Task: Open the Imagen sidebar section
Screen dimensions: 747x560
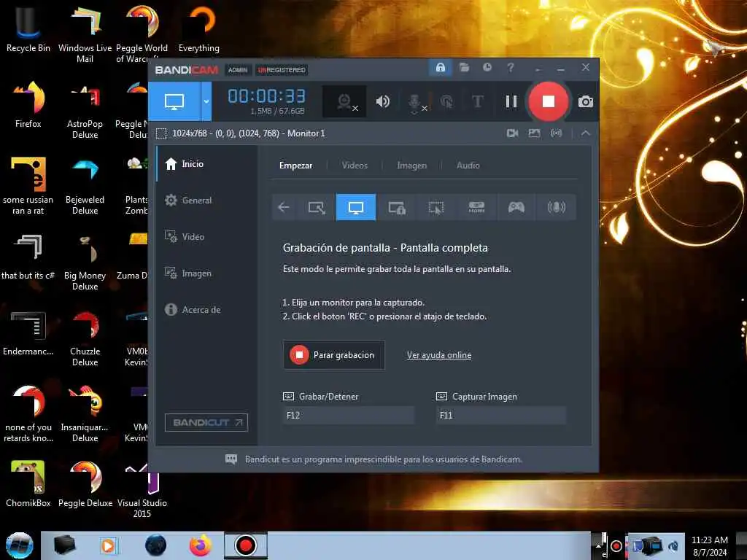Action: point(206,273)
